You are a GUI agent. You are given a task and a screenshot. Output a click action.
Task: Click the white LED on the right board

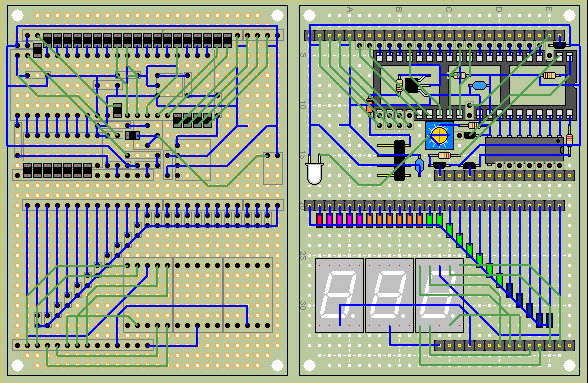point(314,169)
